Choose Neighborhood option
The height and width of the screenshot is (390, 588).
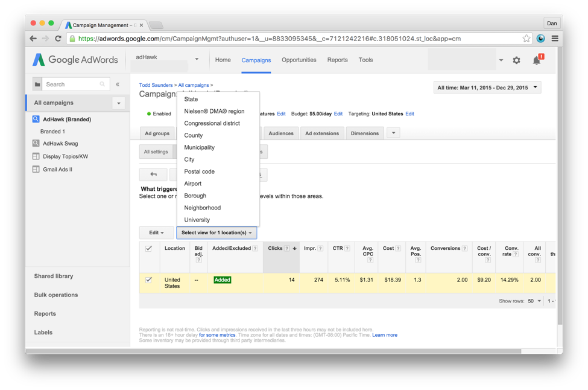coord(218,208)
